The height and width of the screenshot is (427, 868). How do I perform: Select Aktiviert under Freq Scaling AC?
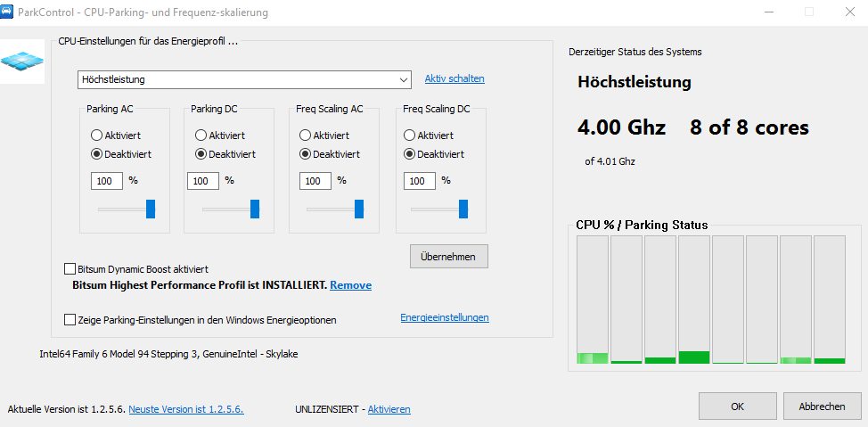click(305, 135)
